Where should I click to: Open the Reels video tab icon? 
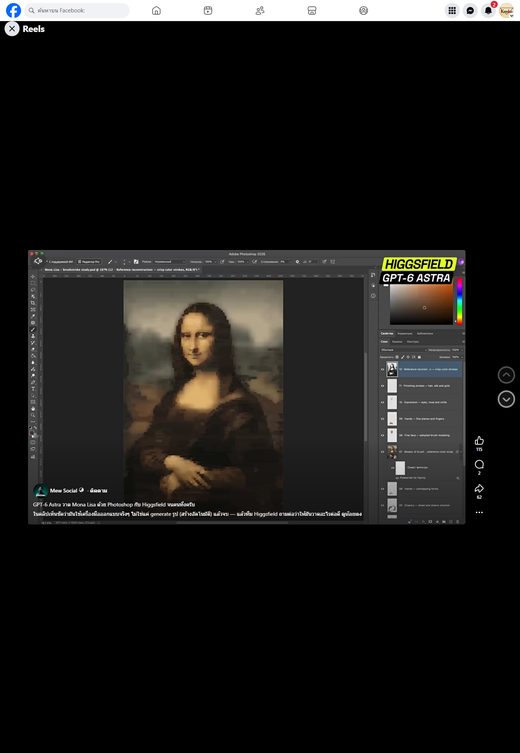pos(208,11)
